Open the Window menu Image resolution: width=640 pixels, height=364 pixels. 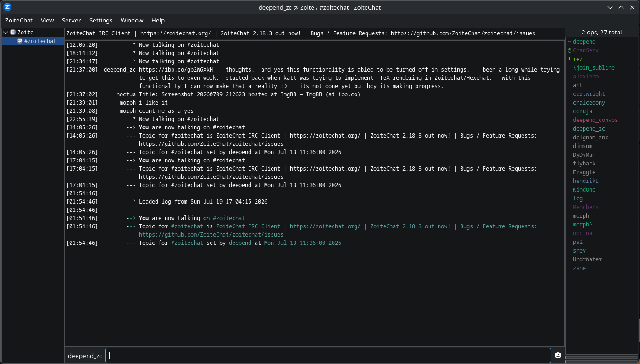pos(132,20)
